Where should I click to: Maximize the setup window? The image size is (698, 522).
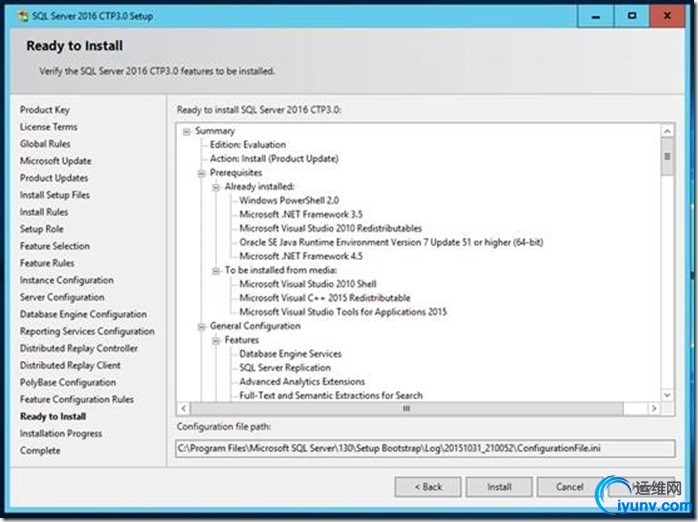click(x=632, y=16)
